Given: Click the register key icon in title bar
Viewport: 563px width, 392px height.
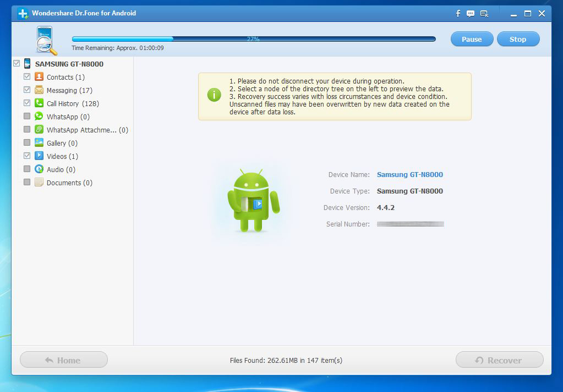Looking at the screenshot, I should 484,14.
